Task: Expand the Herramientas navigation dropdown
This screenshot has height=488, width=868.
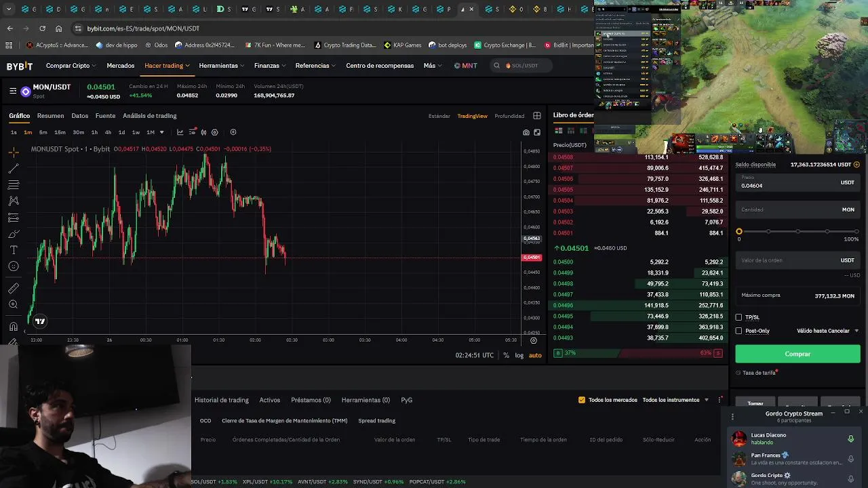Action: [222, 66]
